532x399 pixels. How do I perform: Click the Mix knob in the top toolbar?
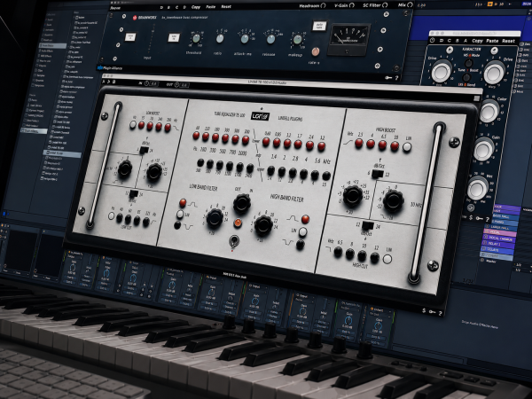coord(410,4)
